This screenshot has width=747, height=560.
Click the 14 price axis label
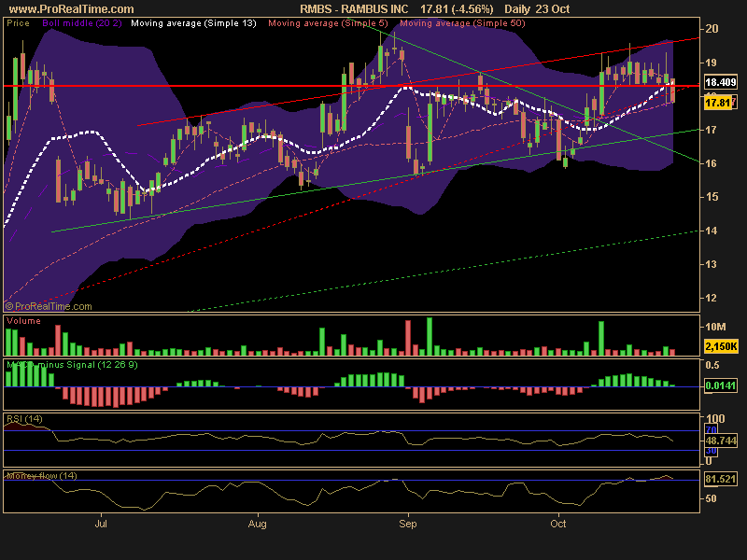pyautogui.click(x=712, y=231)
